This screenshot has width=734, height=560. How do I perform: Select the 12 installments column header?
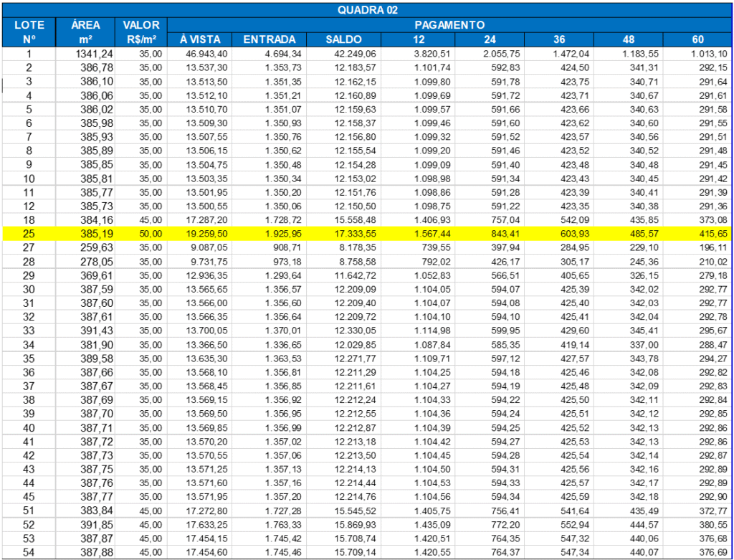(x=419, y=39)
